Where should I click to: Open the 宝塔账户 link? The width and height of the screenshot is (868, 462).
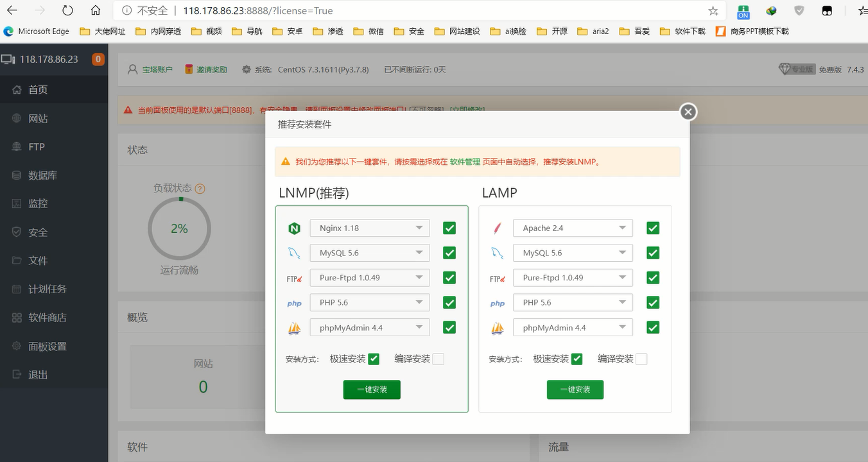click(x=157, y=69)
